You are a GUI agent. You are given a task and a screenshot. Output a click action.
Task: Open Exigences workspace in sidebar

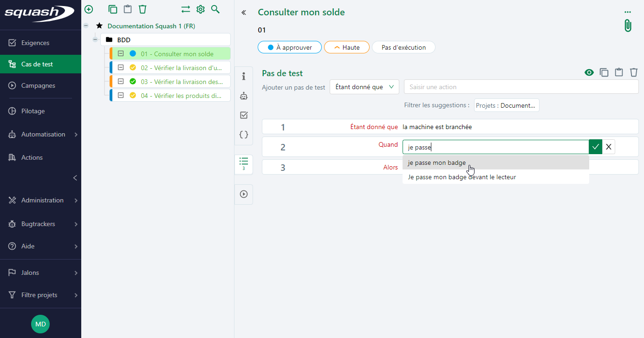(x=35, y=43)
